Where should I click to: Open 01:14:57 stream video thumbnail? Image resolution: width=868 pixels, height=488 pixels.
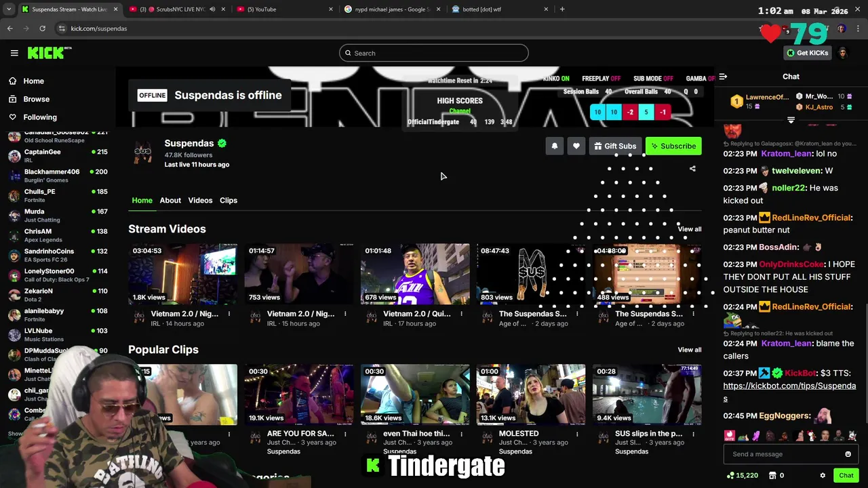coord(299,274)
